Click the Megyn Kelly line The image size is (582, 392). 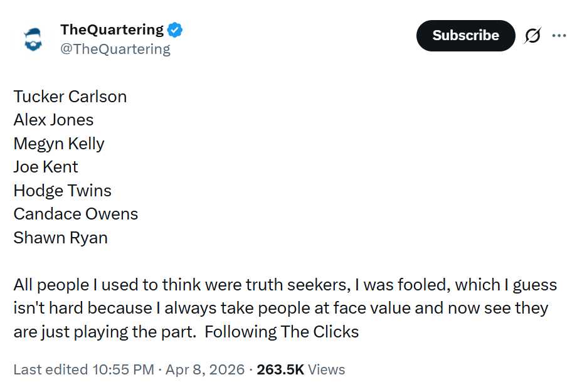click(x=59, y=144)
